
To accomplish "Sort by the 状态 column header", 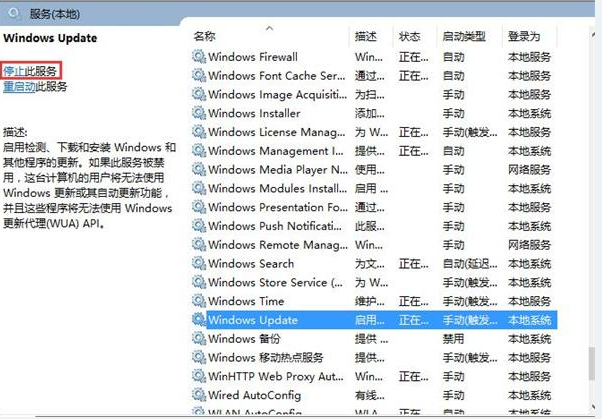I will tap(410, 36).
